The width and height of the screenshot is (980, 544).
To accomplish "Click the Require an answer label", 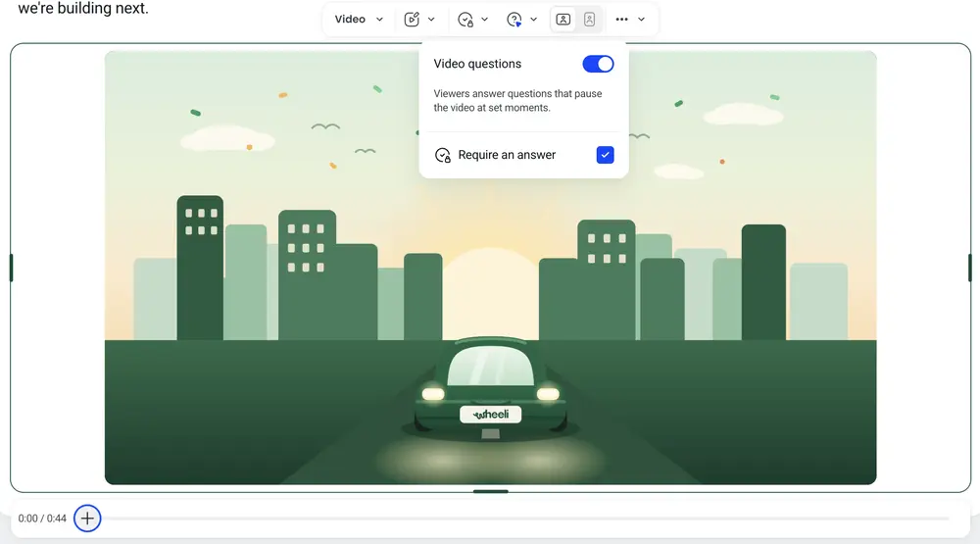I will pos(507,155).
